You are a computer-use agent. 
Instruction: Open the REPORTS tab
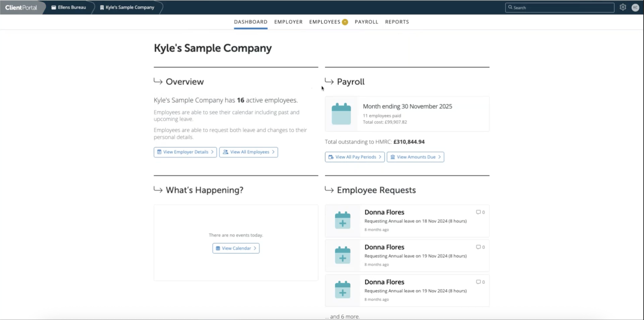tap(397, 22)
